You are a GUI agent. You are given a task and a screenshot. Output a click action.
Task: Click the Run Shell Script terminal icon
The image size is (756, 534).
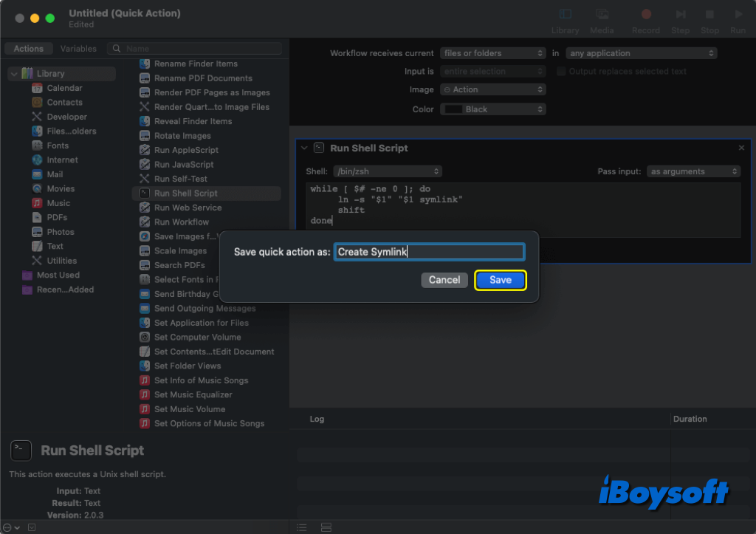(318, 148)
